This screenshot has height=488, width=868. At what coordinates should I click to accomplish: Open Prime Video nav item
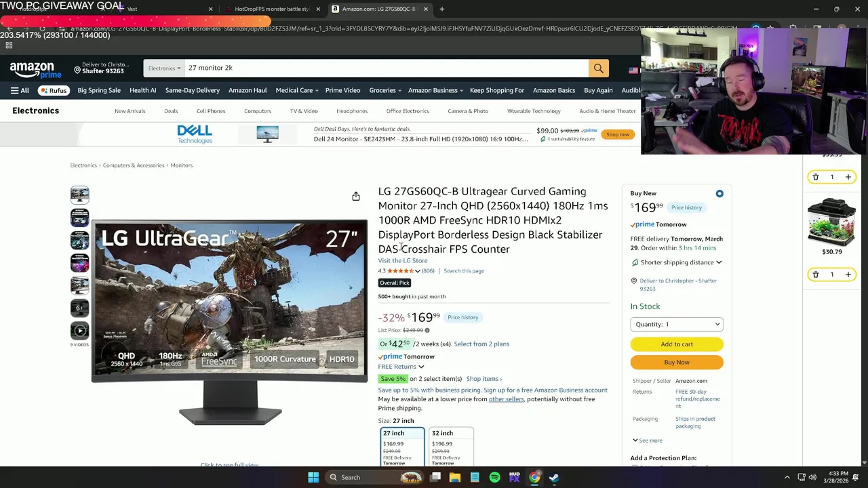pos(342,90)
